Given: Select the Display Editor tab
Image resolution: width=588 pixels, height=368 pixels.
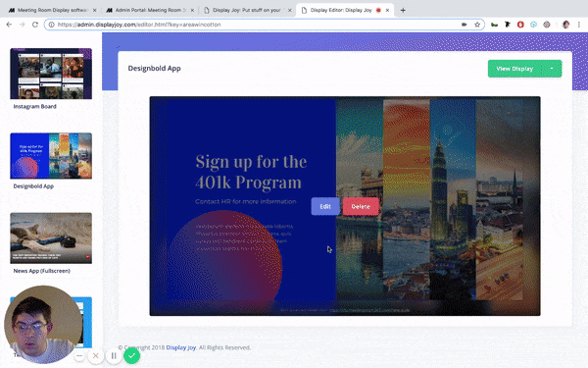Looking at the screenshot, I should [345, 10].
